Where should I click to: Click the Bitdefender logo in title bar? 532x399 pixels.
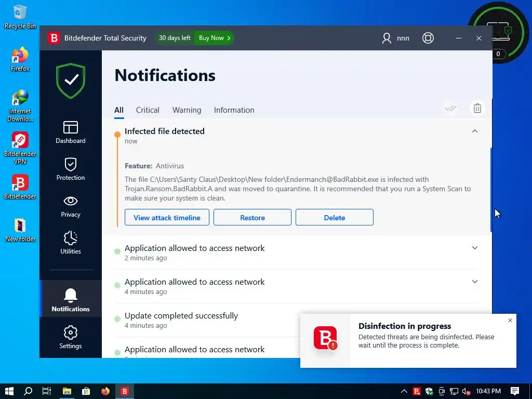tap(54, 38)
